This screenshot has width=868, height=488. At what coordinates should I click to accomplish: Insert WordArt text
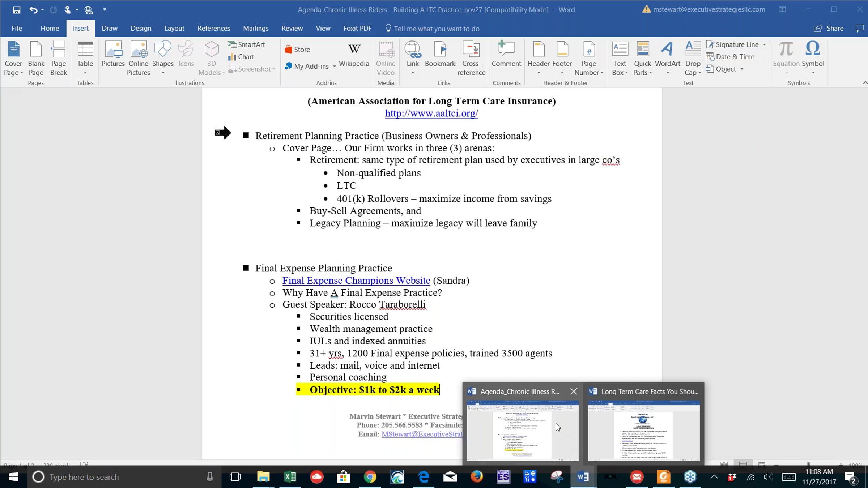[668, 59]
